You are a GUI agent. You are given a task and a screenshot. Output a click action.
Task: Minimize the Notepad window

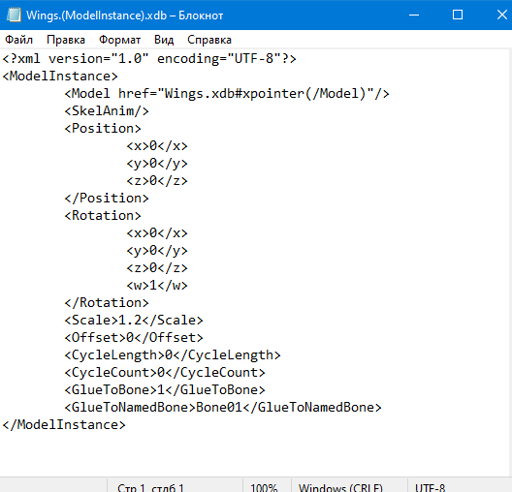[414, 15]
